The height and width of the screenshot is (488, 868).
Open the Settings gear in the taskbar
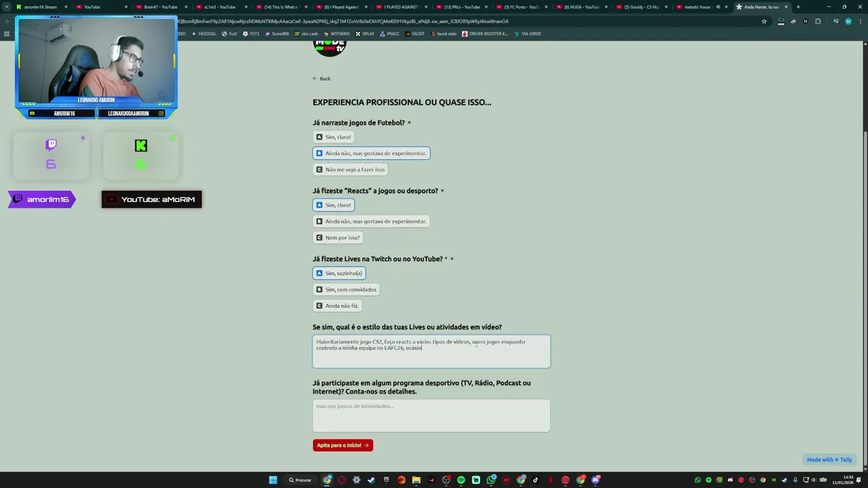(357, 480)
